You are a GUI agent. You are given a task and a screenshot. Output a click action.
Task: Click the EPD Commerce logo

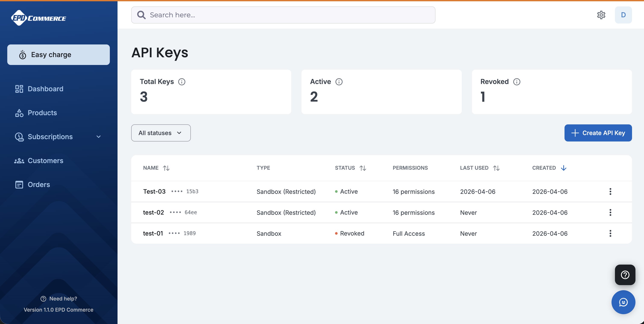pyautogui.click(x=38, y=18)
